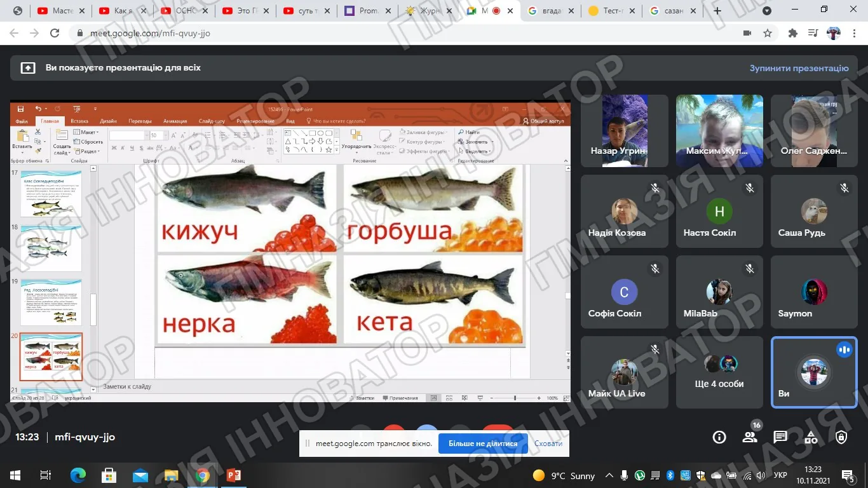This screenshot has width=868, height=488.
Task: Click Зупинити презентацію link
Action: 799,68
